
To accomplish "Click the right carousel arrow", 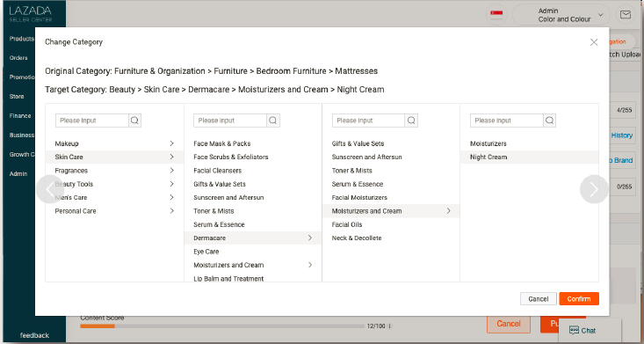I will pos(594,189).
